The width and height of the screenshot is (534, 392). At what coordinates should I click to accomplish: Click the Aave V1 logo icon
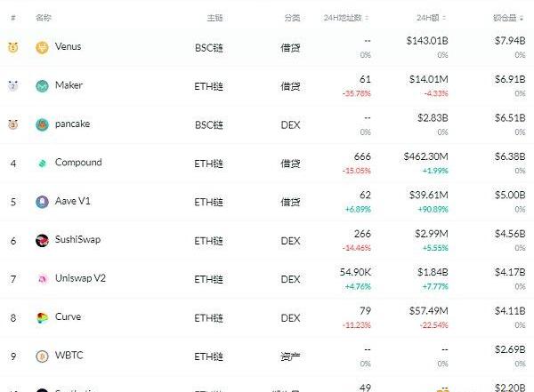coord(42,202)
